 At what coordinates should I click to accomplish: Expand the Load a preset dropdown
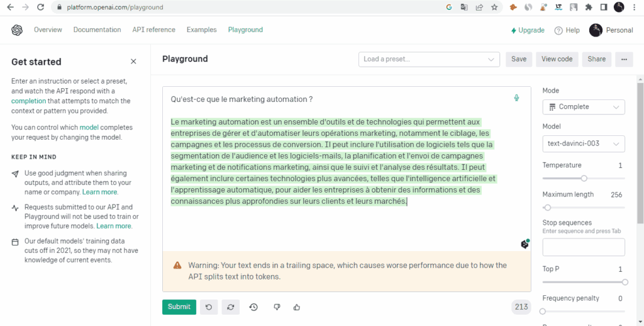pos(429,59)
